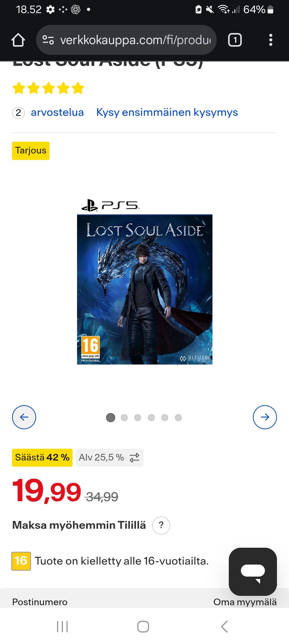
Task: Open Chrome three-dot overflow menu
Action: [271, 40]
